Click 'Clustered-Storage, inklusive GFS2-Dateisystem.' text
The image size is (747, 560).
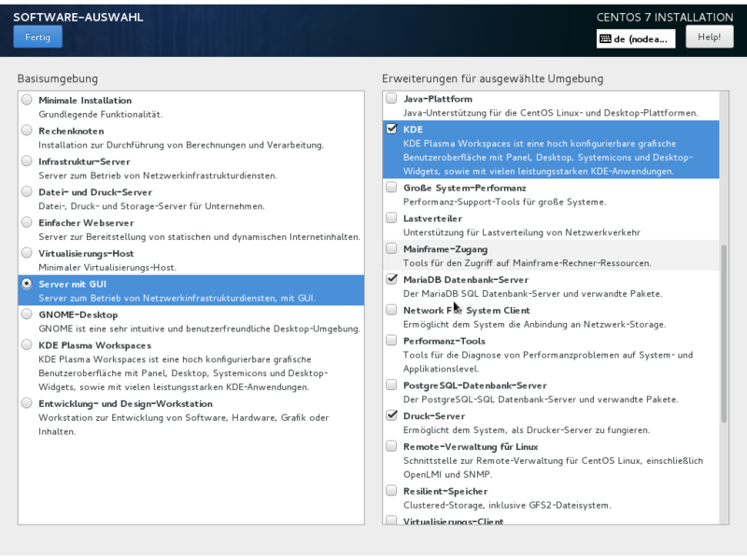507,505
